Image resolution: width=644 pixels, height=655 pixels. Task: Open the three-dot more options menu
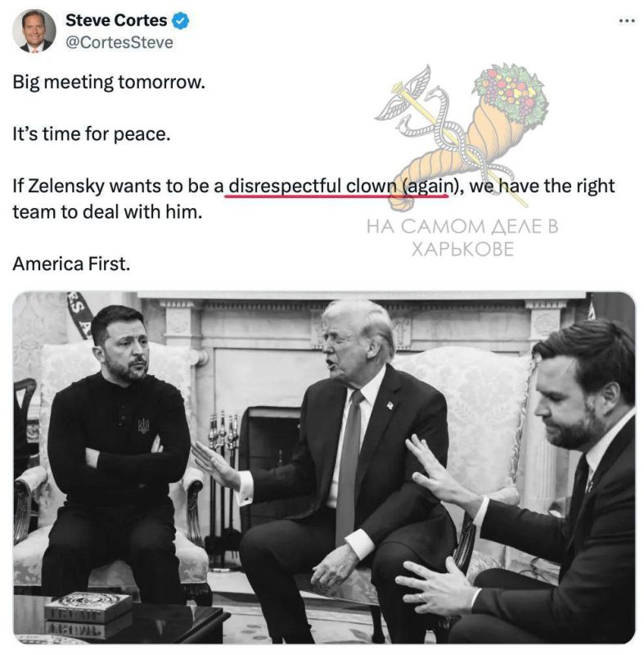pos(627,20)
